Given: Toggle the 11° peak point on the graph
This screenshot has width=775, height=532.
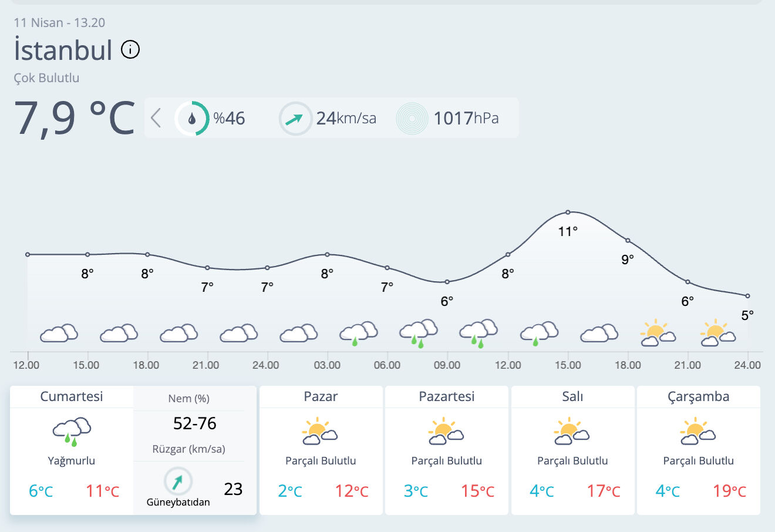Looking at the screenshot, I should coord(568,211).
